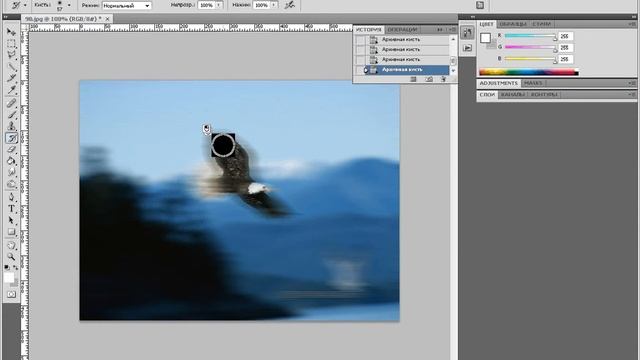Select the Zoom magnifier tool
The image size is (640, 360).
click(11, 257)
